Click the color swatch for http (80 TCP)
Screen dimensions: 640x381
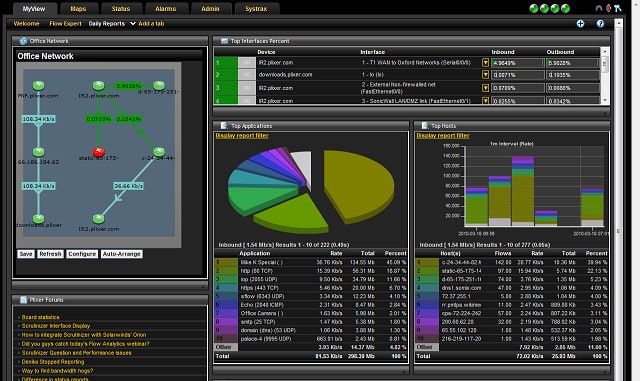tap(226, 271)
